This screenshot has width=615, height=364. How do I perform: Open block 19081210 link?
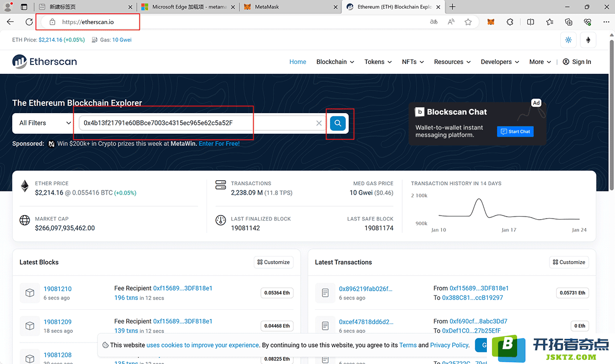pos(57,289)
